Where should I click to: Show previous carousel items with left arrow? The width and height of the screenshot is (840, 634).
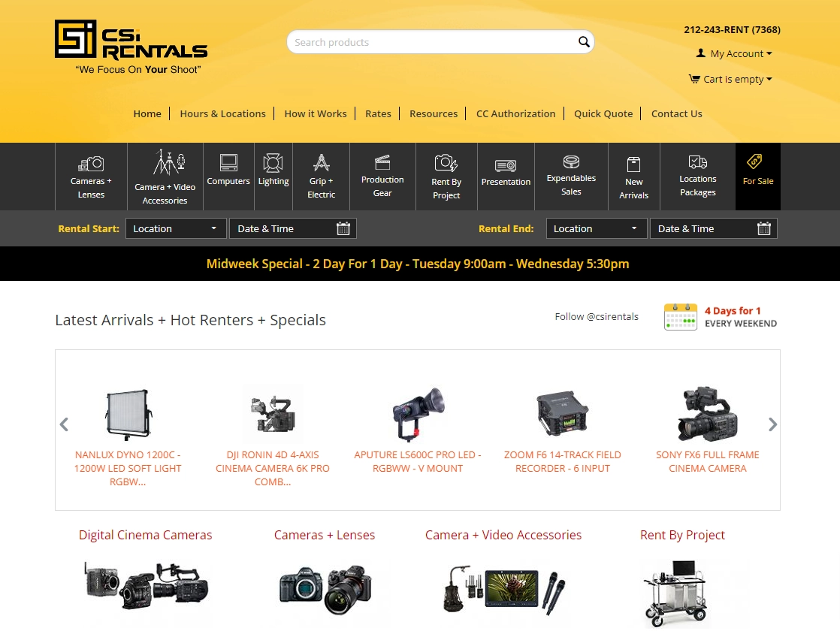[x=64, y=424]
